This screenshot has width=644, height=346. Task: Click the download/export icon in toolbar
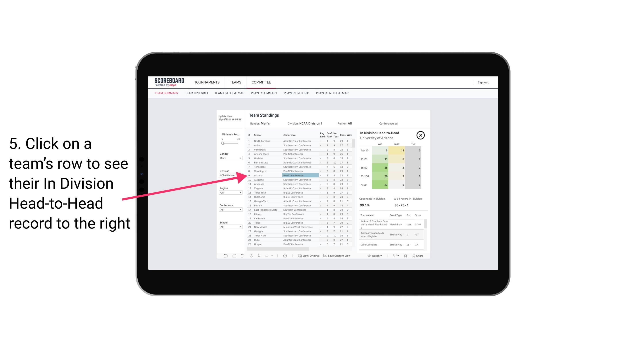394,256
